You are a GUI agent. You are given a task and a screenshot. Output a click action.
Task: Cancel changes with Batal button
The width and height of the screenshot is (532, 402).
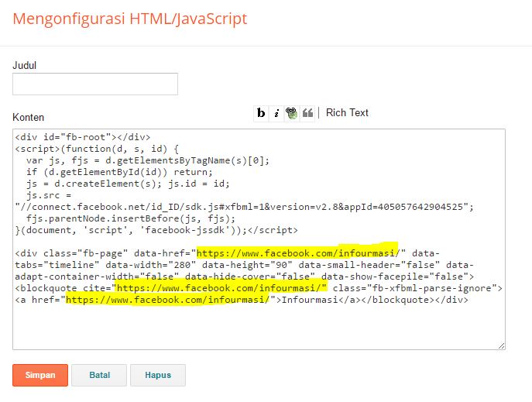click(99, 375)
